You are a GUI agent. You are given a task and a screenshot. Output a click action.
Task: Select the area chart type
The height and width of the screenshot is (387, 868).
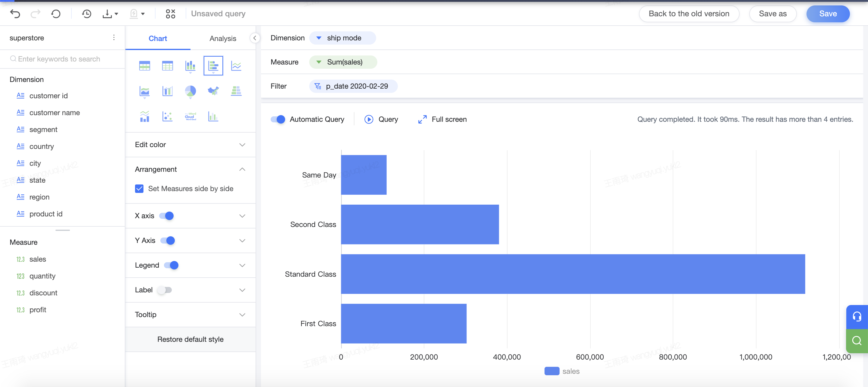click(x=145, y=91)
